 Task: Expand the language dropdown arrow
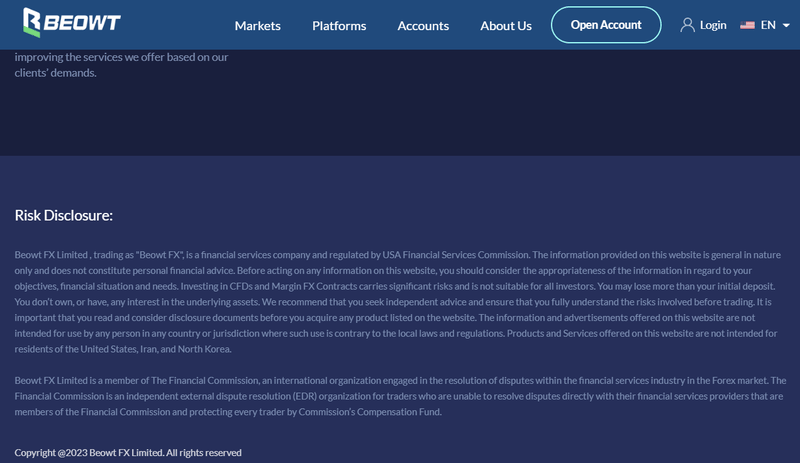click(x=786, y=25)
